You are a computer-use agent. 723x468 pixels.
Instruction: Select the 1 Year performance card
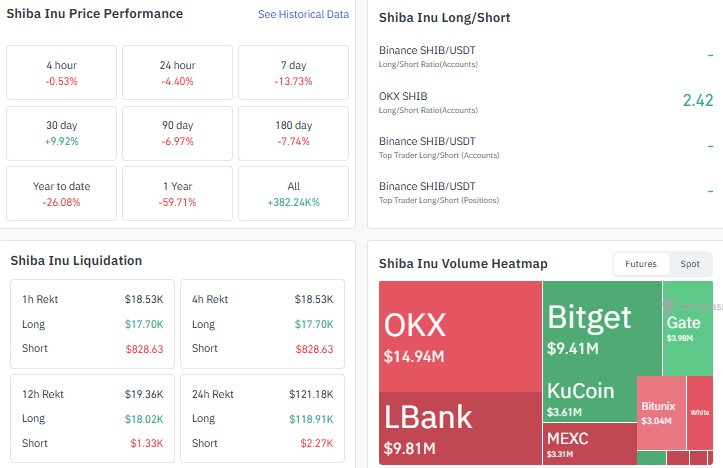[x=178, y=194]
